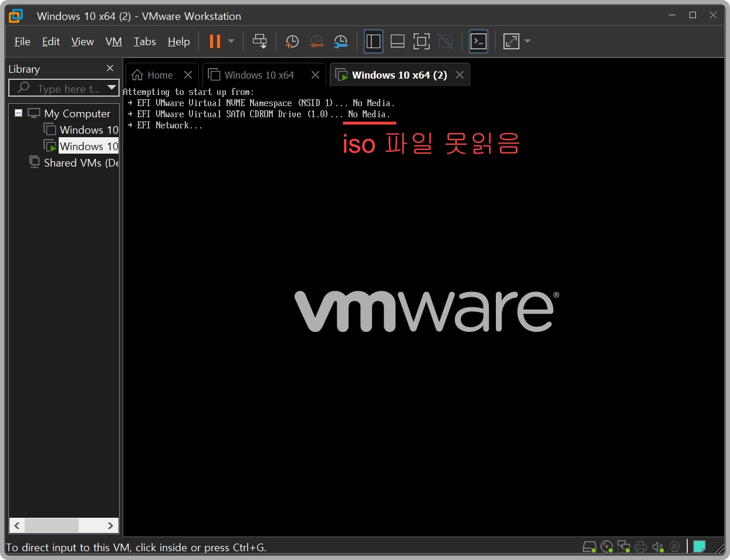
Task: Toggle the thumbnail bar view icon
Action: [397, 41]
